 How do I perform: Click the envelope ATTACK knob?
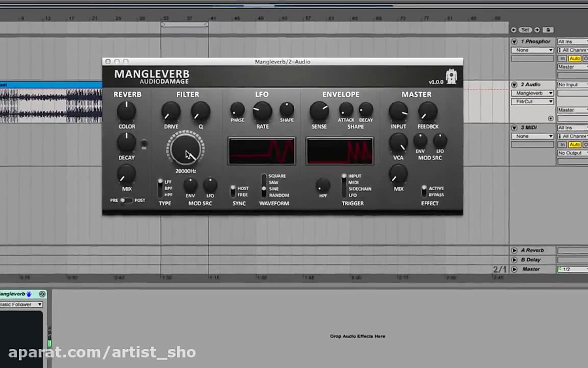346,110
